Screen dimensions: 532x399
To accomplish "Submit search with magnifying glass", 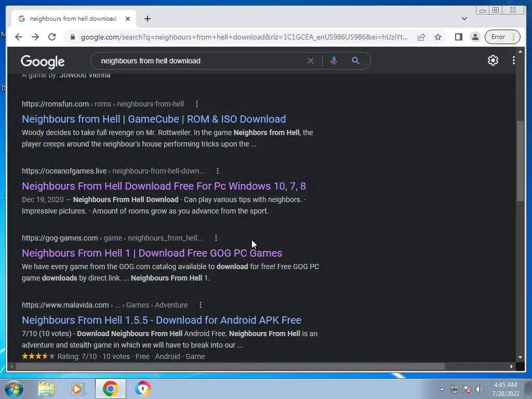I will 355,61.
